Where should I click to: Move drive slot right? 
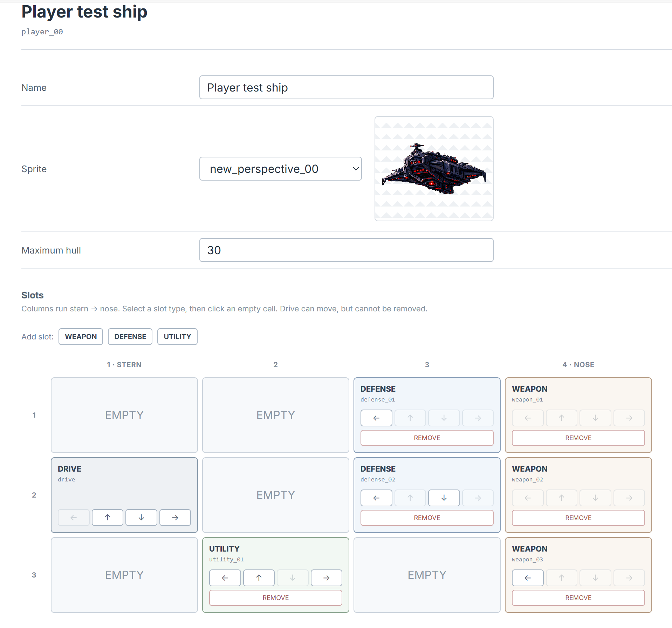click(x=175, y=518)
